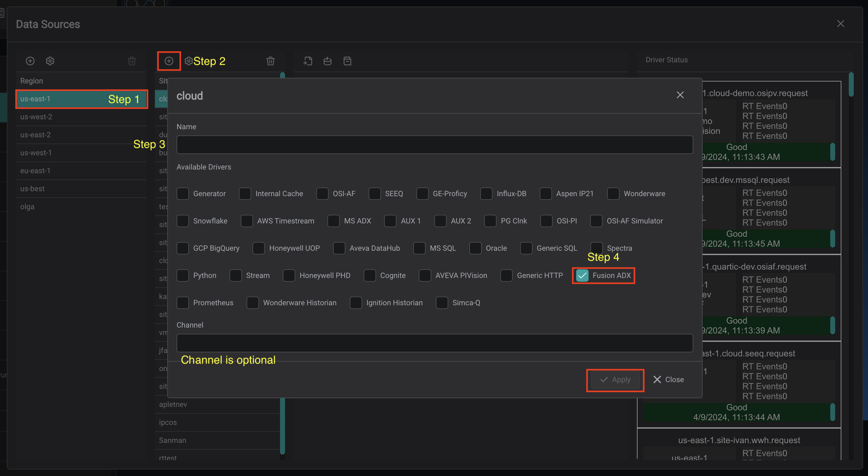
Task: Select the OSI-AF Simulator checkbox
Action: tap(596, 221)
